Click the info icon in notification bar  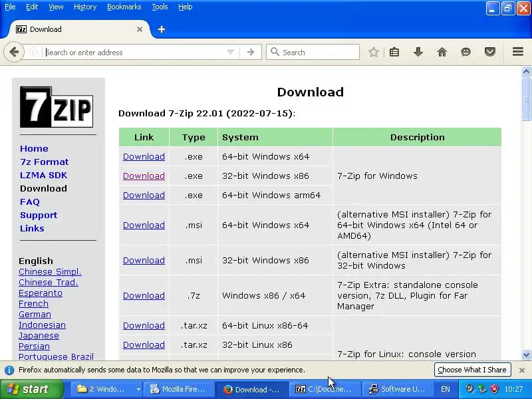click(9, 370)
